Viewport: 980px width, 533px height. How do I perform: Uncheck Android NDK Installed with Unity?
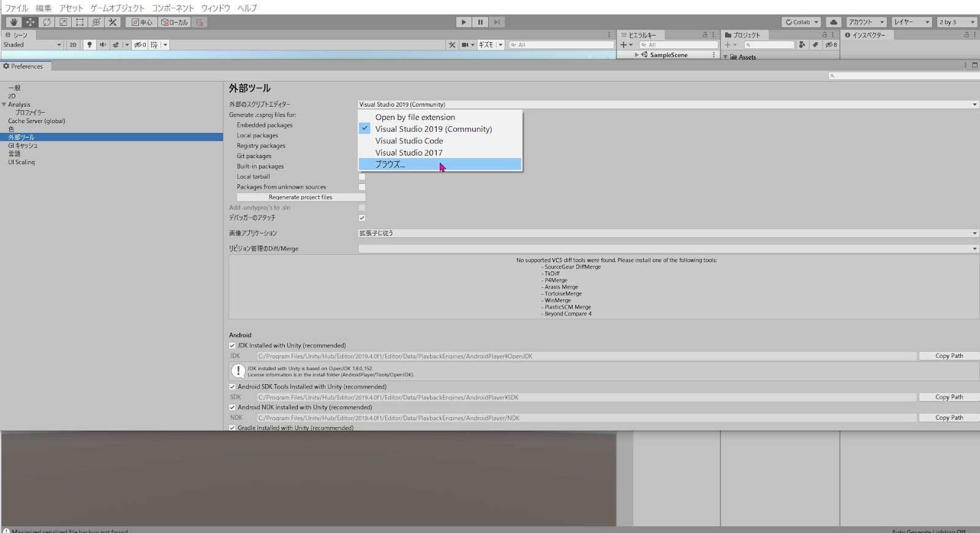[232, 407]
